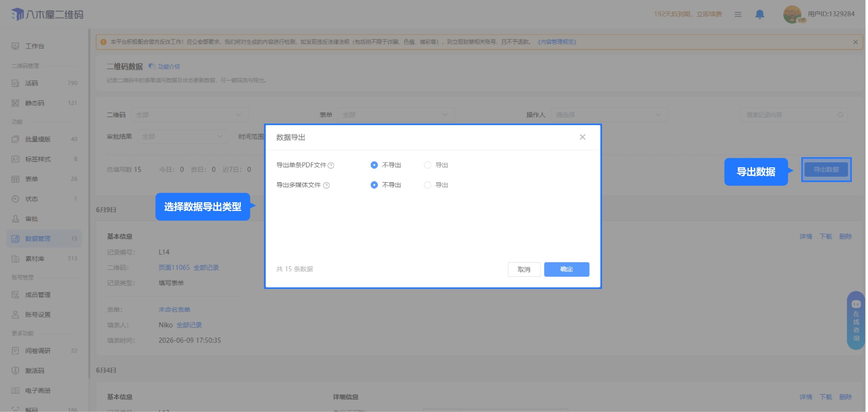Screen dimensions: 868x412
Task: Select 不导出 for 导出多媒体文件
Action: 375,185
